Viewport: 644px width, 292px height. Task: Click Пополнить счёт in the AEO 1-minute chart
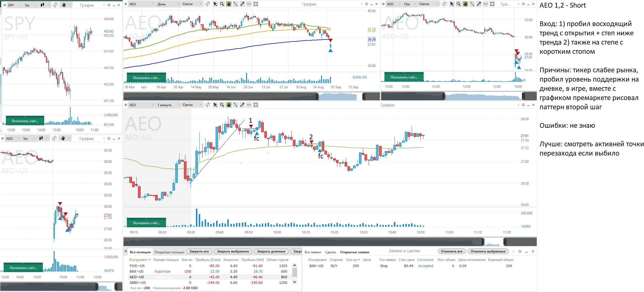point(146,223)
